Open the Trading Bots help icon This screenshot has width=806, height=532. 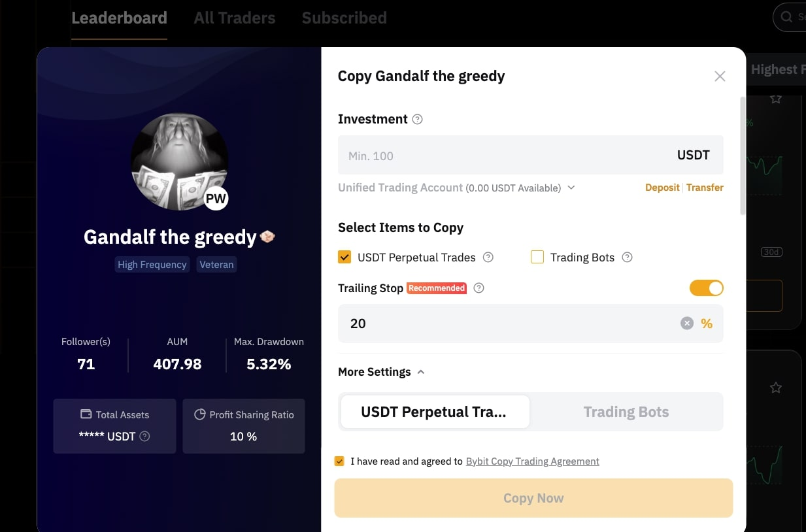pyautogui.click(x=627, y=258)
